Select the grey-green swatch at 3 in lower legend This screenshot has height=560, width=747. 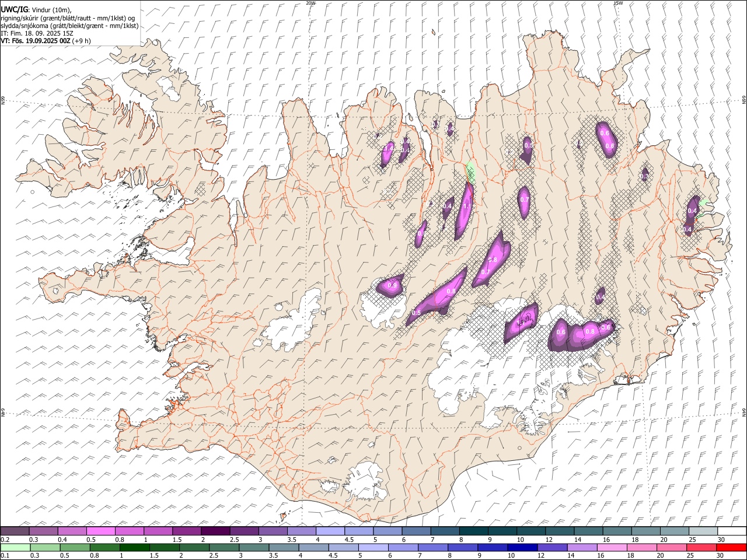click(x=254, y=547)
